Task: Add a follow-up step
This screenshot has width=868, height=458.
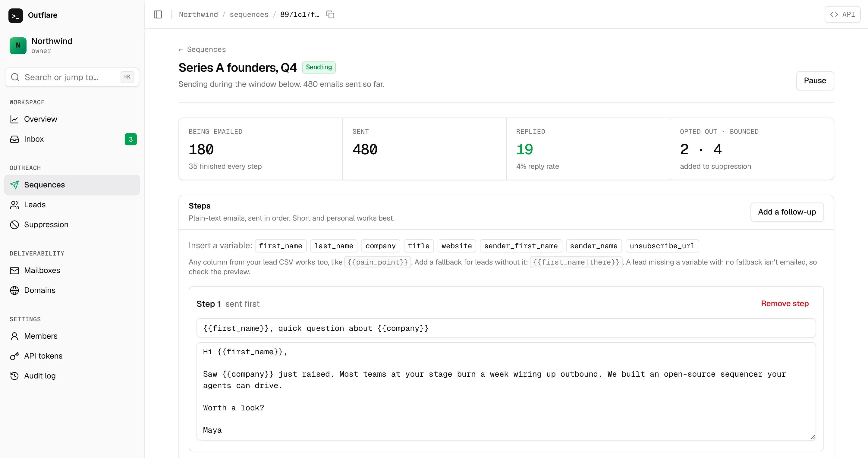Action: point(787,212)
